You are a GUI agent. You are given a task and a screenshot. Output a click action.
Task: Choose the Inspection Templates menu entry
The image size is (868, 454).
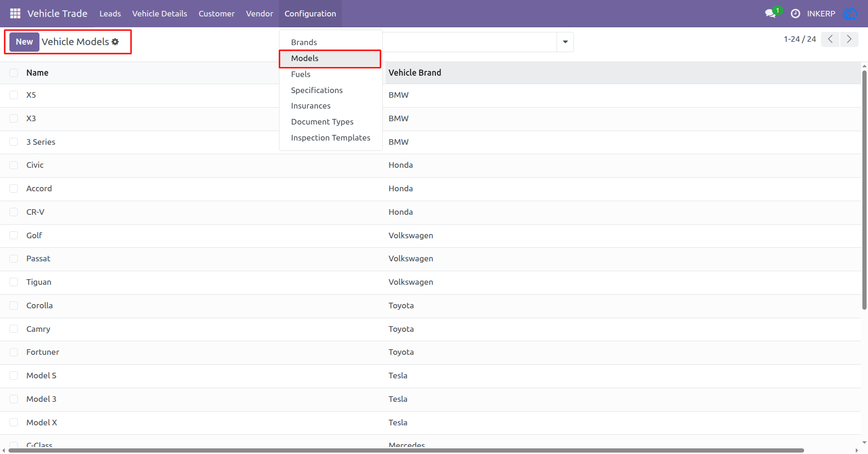(x=331, y=138)
